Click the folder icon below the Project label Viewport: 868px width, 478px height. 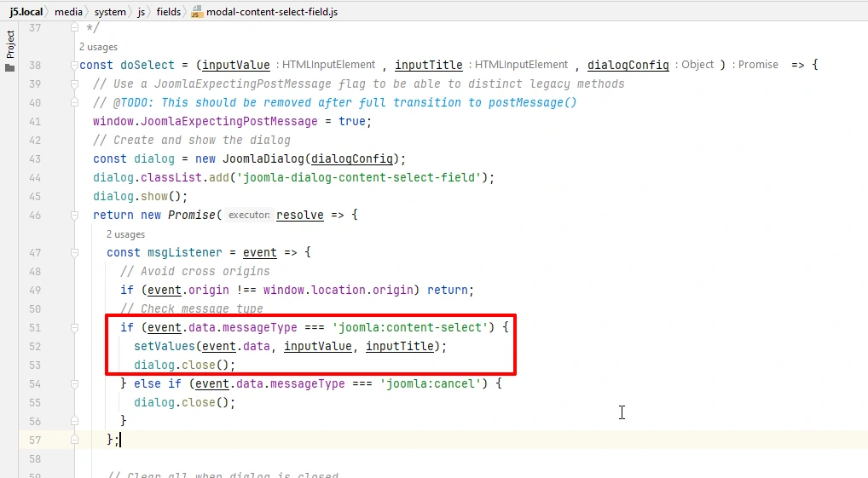click(10, 68)
